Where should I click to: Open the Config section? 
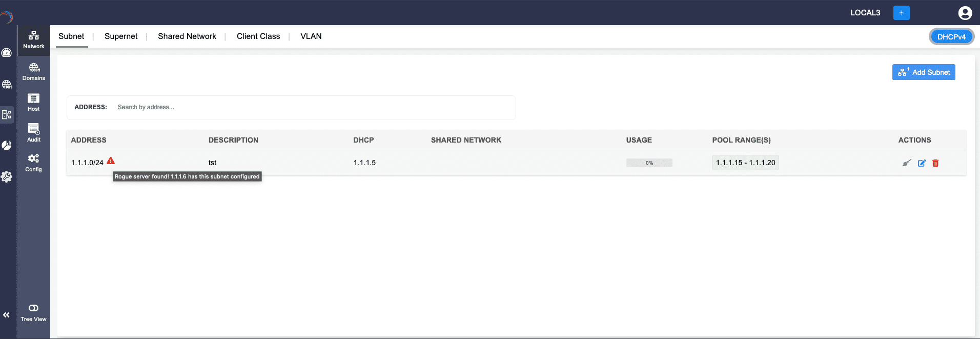[34, 163]
